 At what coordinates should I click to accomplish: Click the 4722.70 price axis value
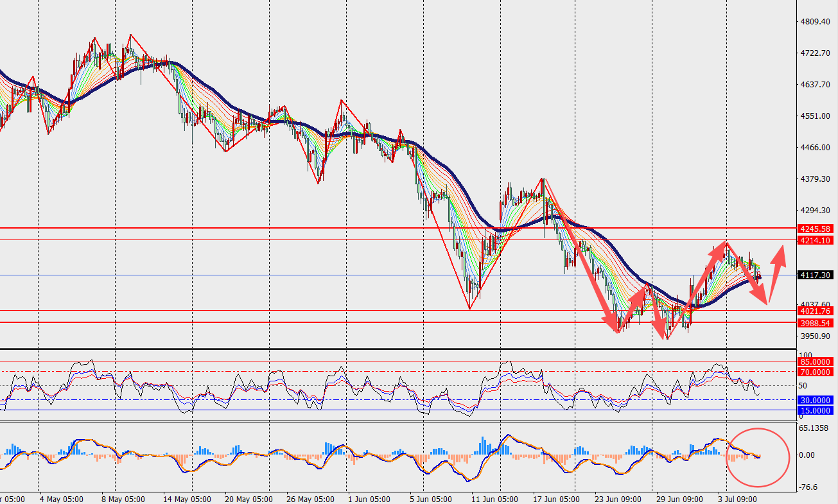(x=817, y=53)
